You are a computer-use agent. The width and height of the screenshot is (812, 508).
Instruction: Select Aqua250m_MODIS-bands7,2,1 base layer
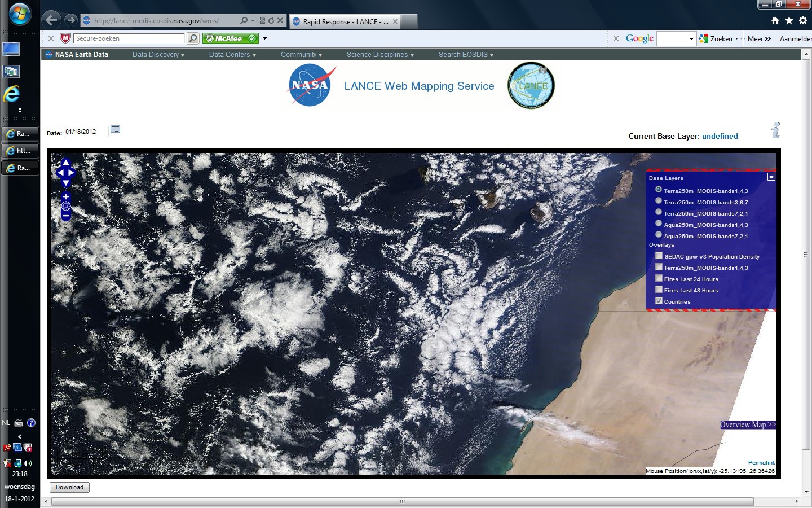[x=658, y=235]
